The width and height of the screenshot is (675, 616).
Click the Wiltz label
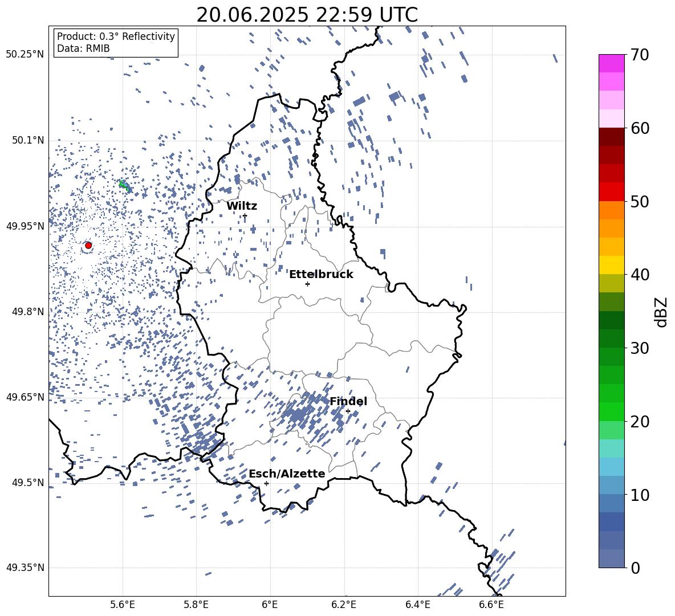(242, 206)
